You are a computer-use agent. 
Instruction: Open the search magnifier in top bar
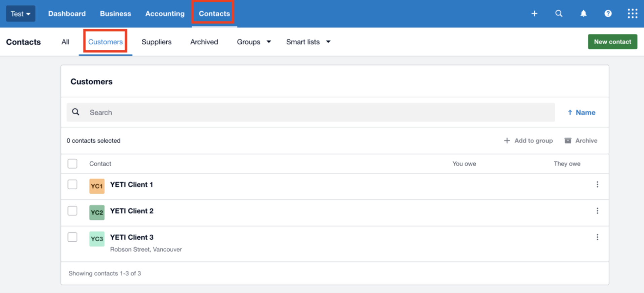coord(559,13)
